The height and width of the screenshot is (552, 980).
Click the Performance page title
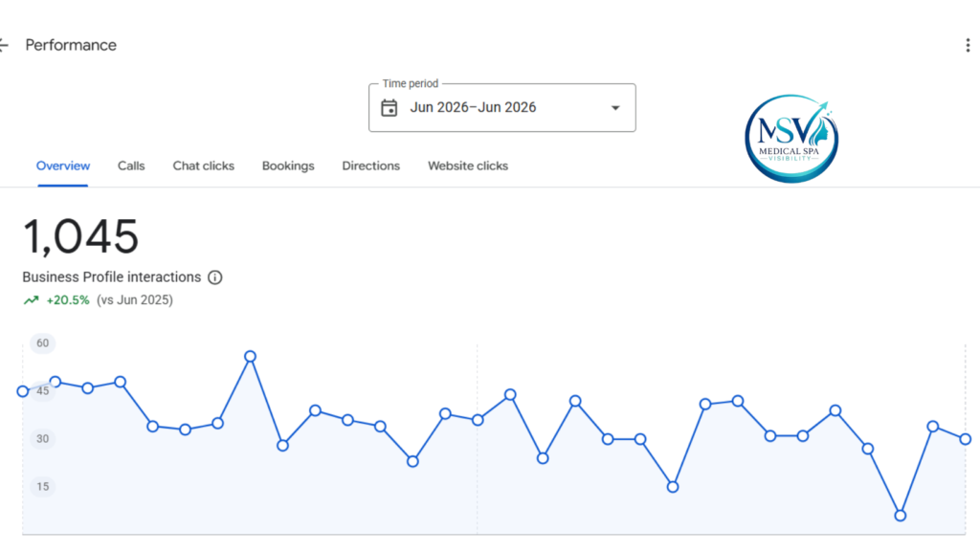tap(71, 45)
